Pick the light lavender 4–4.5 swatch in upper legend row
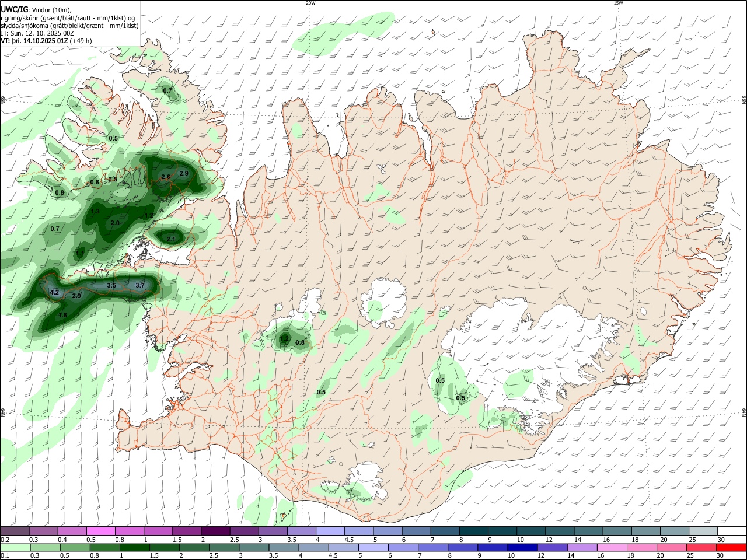 pyautogui.click(x=330, y=531)
